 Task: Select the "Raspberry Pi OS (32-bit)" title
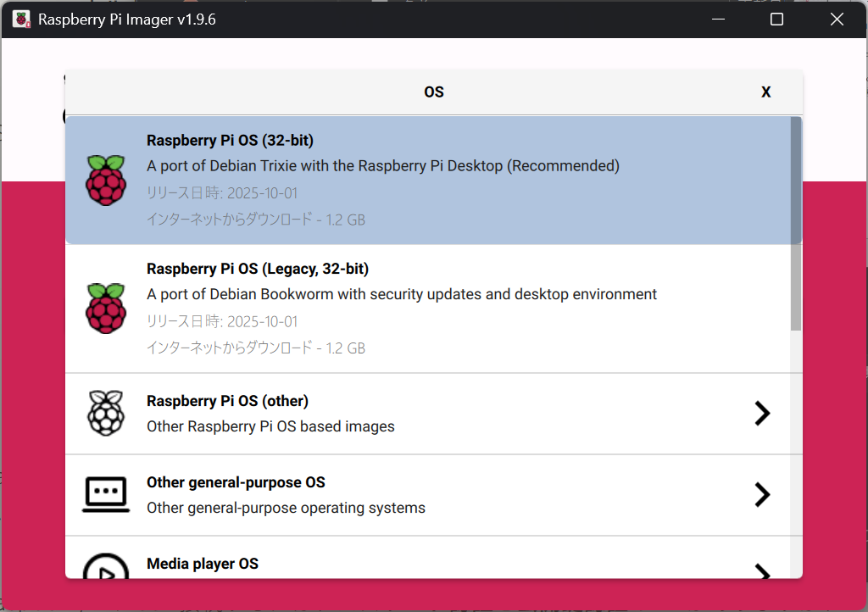coord(230,141)
